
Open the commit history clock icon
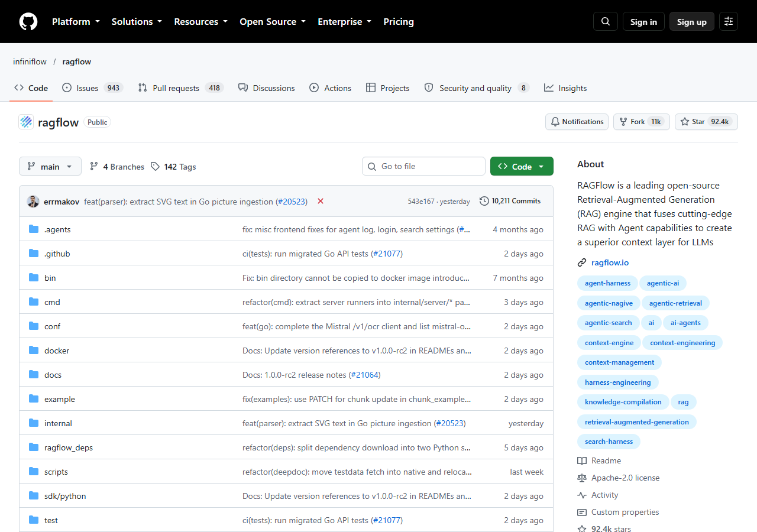coord(484,202)
